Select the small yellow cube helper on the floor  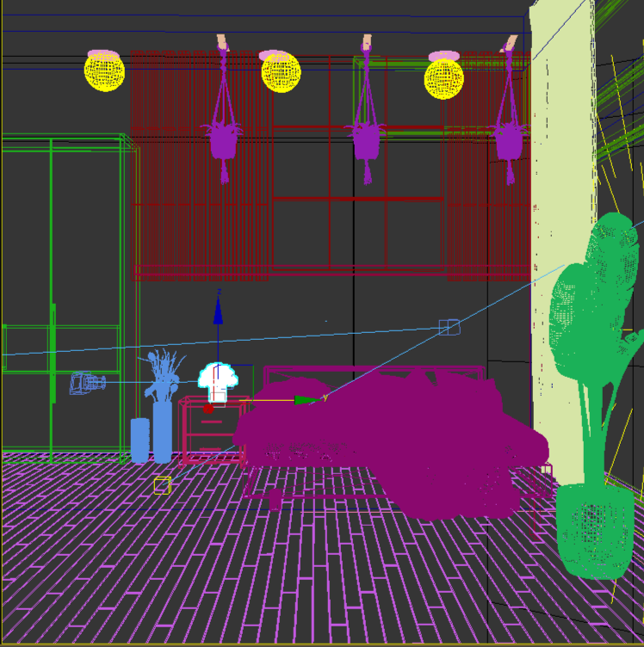pos(162,485)
